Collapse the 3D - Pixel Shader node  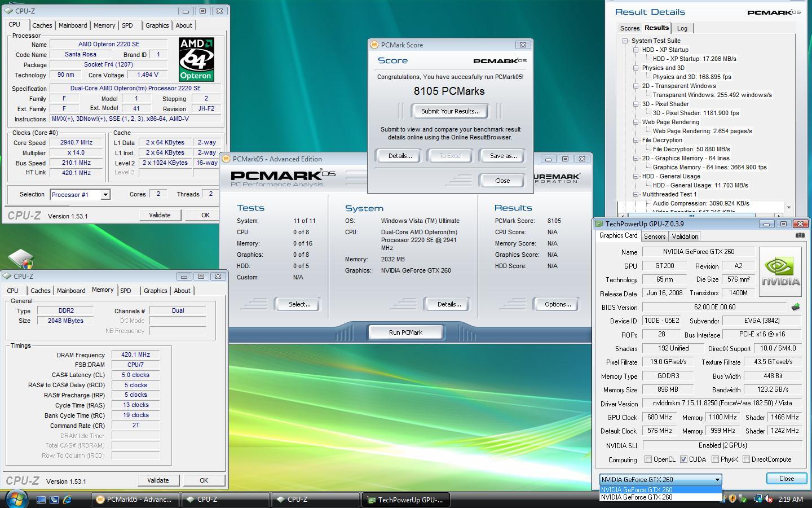[x=636, y=104]
